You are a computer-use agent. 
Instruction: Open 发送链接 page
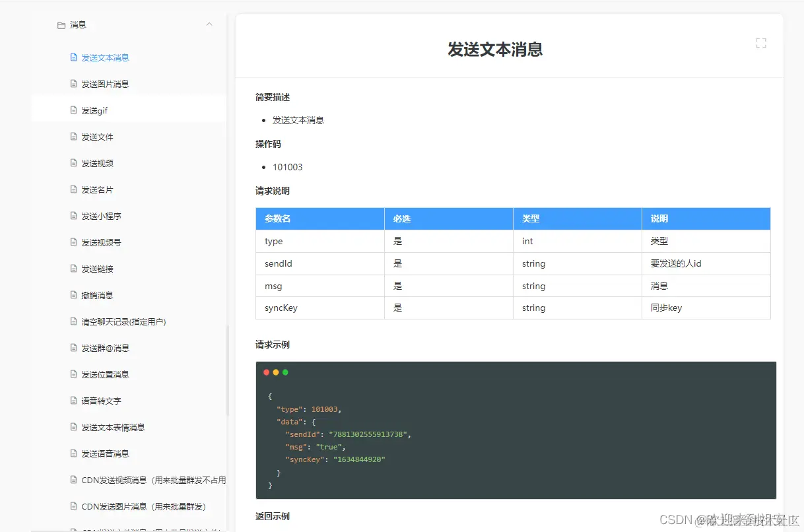[x=97, y=269]
